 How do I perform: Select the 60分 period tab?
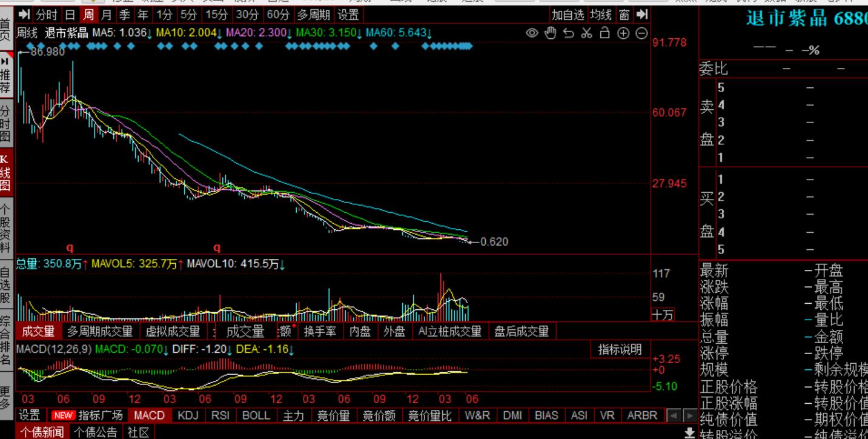pos(278,15)
